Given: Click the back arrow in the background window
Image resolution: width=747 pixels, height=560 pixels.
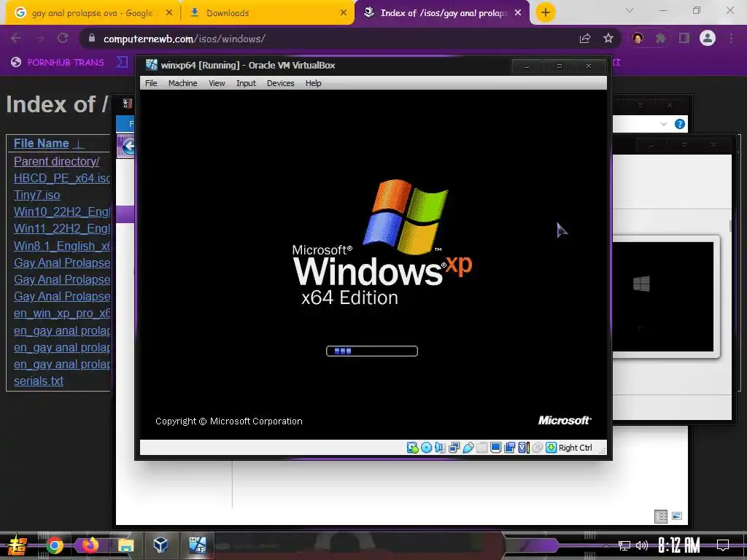Looking at the screenshot, I should [128, 146].
